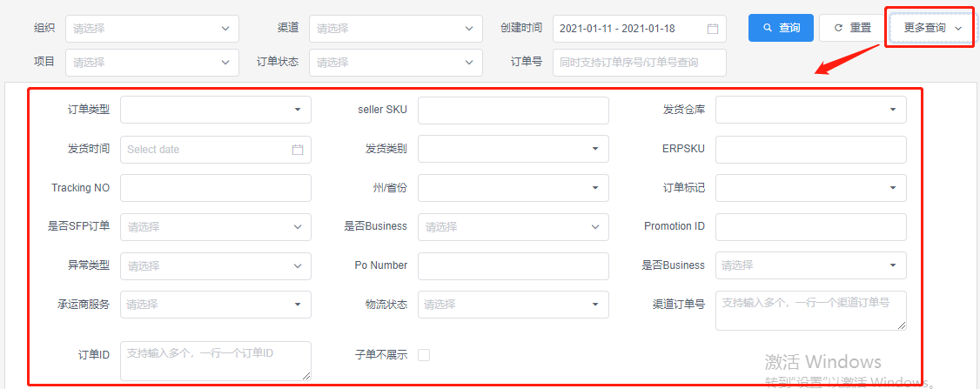
Task: Open the 渠道 dropdown
Action: click(x=396, y=28)
